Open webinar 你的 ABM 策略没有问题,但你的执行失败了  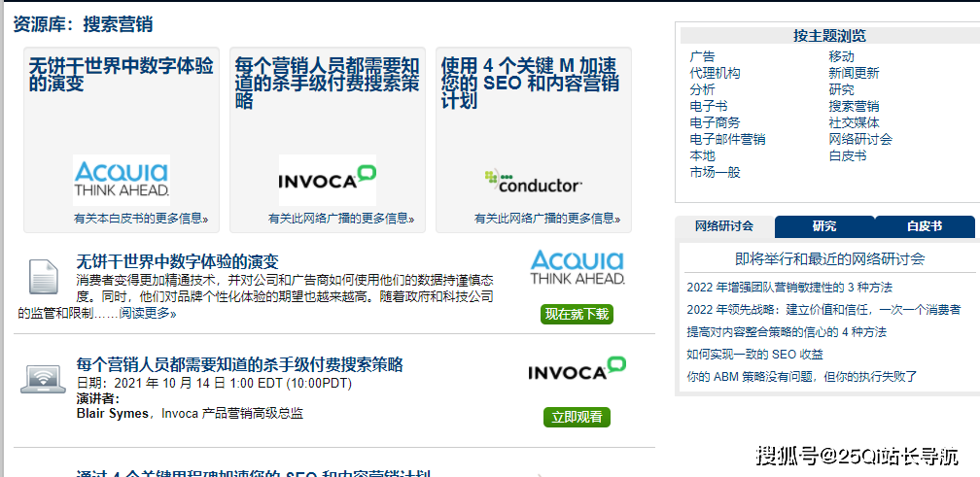click(x=802, y=376)
